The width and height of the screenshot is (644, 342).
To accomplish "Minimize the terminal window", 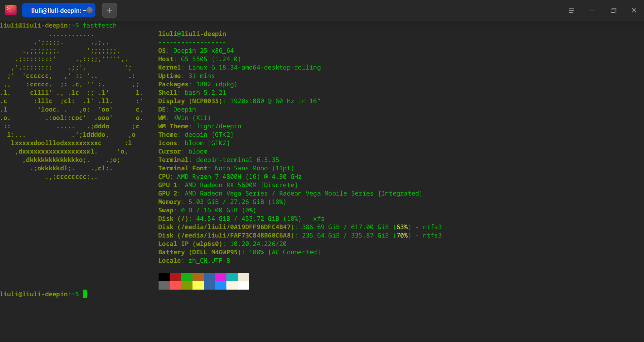I will (x=592, y=10).
